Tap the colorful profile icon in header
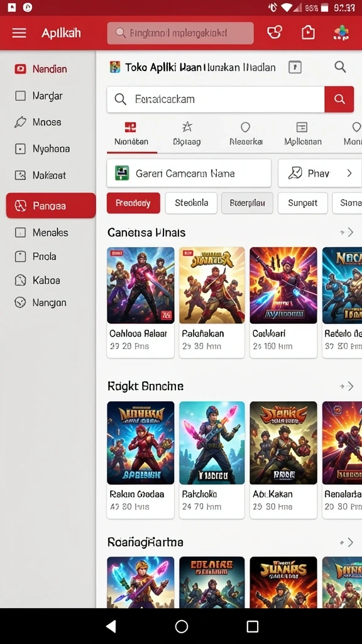Screen dimensions: 362x644 341,33
